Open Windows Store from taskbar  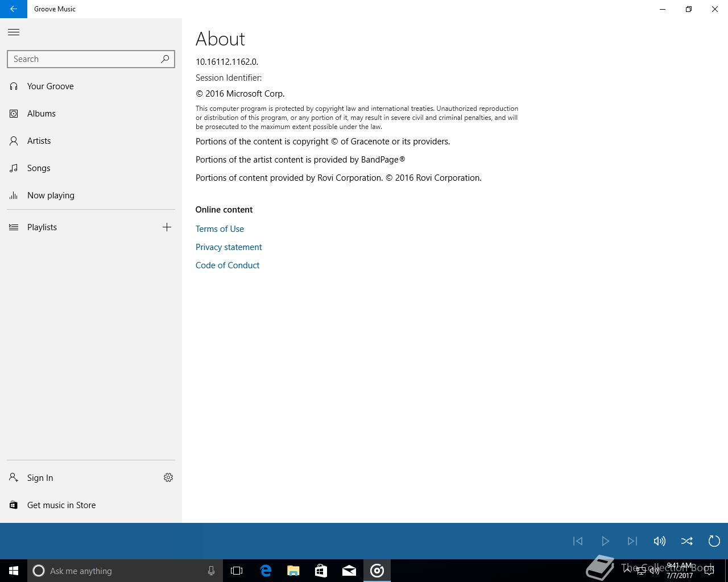321,571
